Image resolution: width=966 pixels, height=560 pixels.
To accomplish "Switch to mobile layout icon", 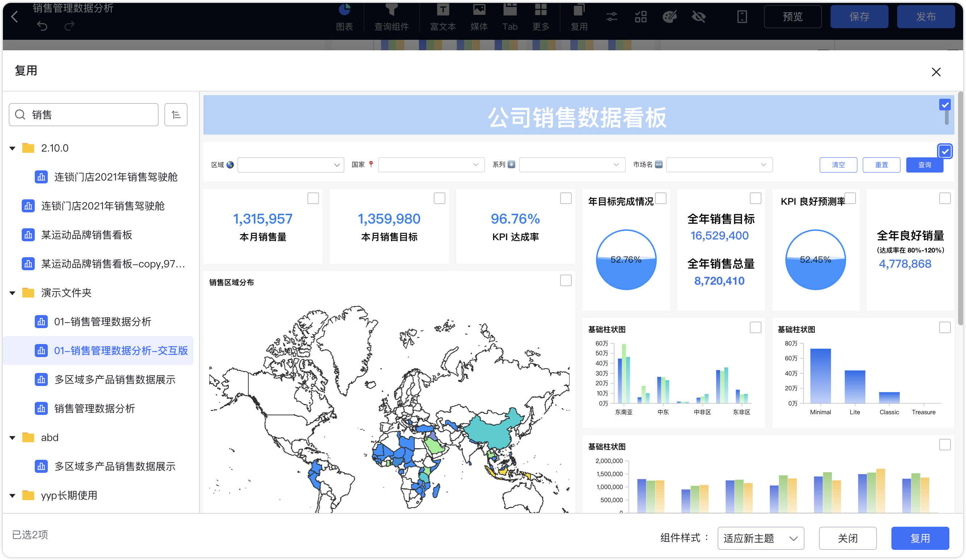I will 742,17.
